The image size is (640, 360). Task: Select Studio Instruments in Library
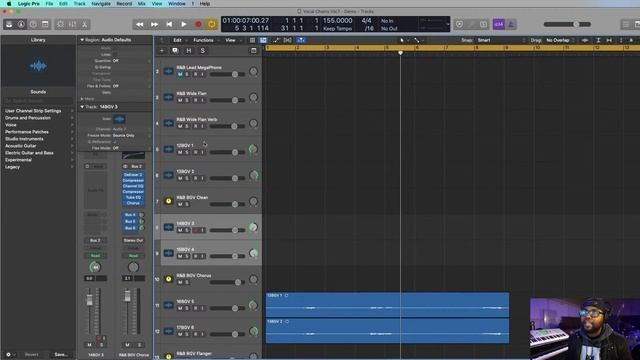point(24,139)
